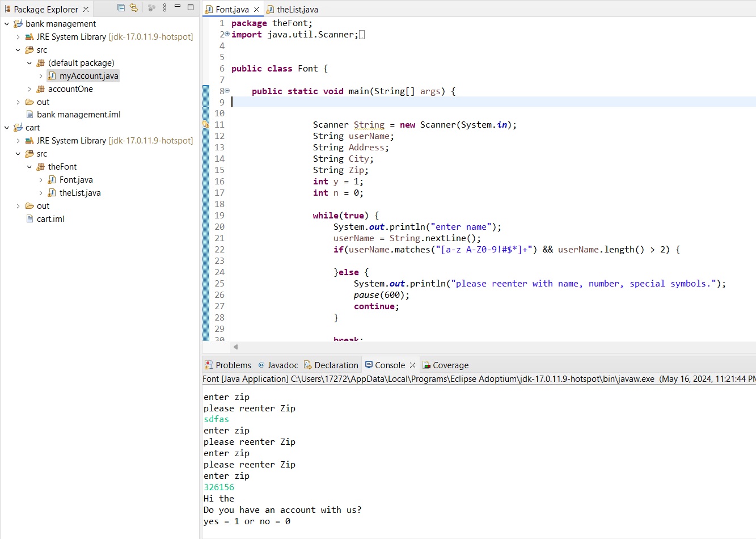Image resolution: width=756 pixels, height=539 pixels.
Task: Open Package Explorer View Menu (three dots)
Action: click(164, 8)
